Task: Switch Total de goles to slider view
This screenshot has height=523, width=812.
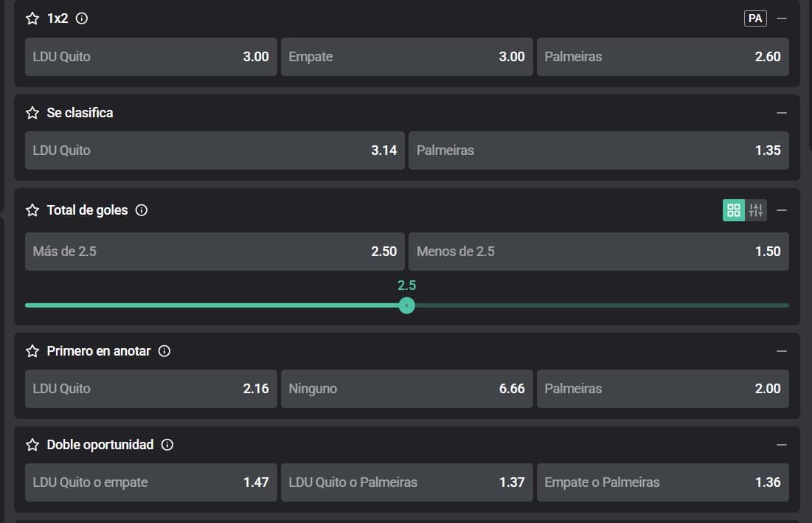Action: [756, 210]
